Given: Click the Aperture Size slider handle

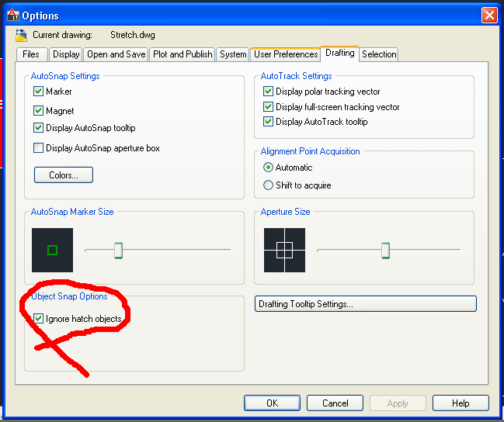Looking at the screenshot, I should (x=385, y=251).
